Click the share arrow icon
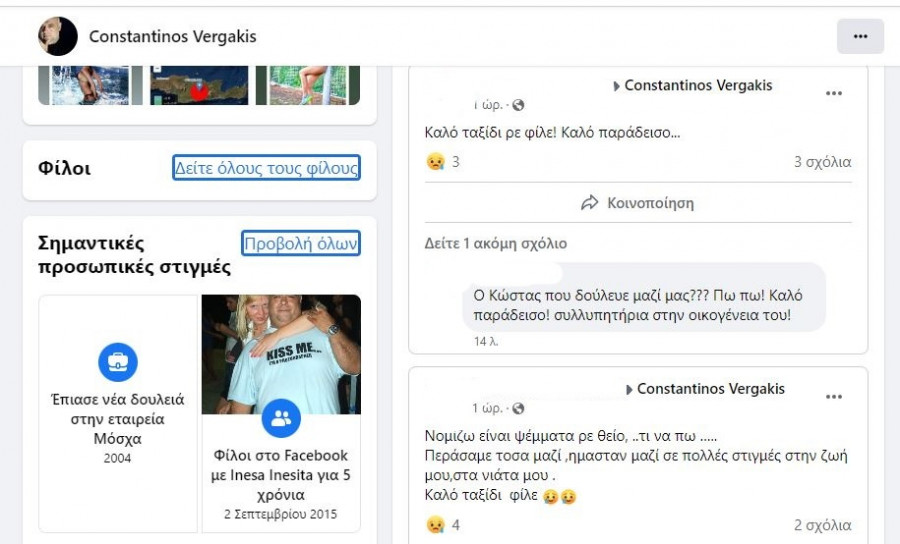The image size is (900, 544). tap(589, 203)
